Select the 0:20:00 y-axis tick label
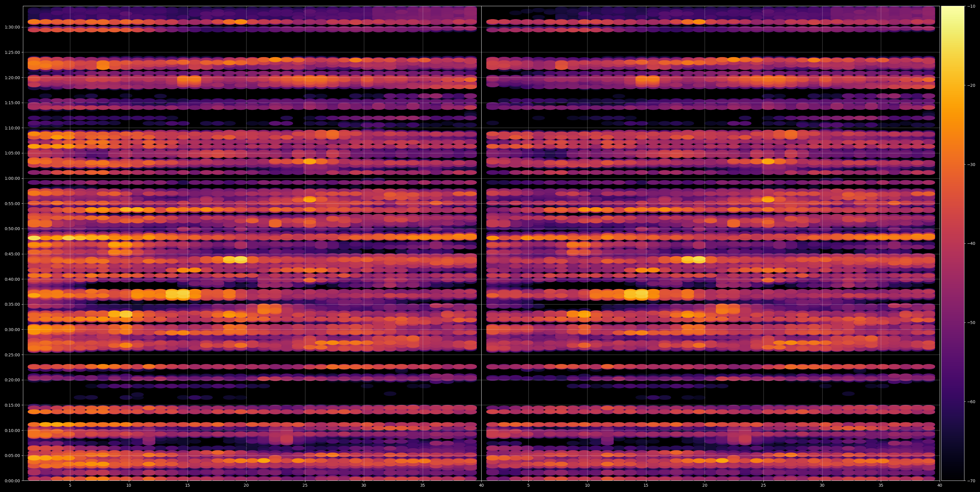 click(x=12, y=380)
